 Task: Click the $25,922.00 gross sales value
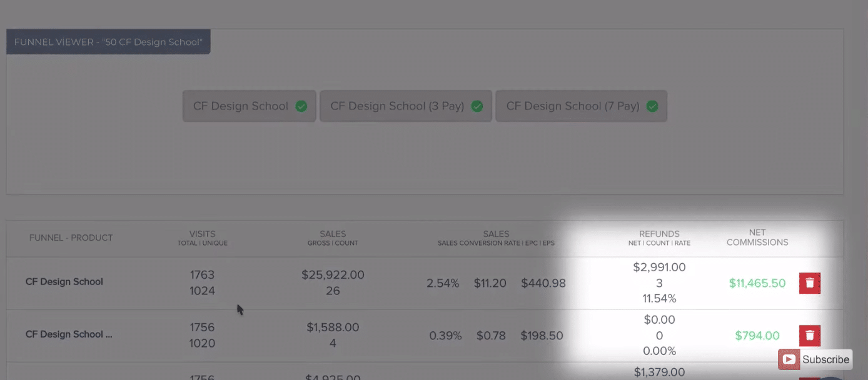click(333, 275)
